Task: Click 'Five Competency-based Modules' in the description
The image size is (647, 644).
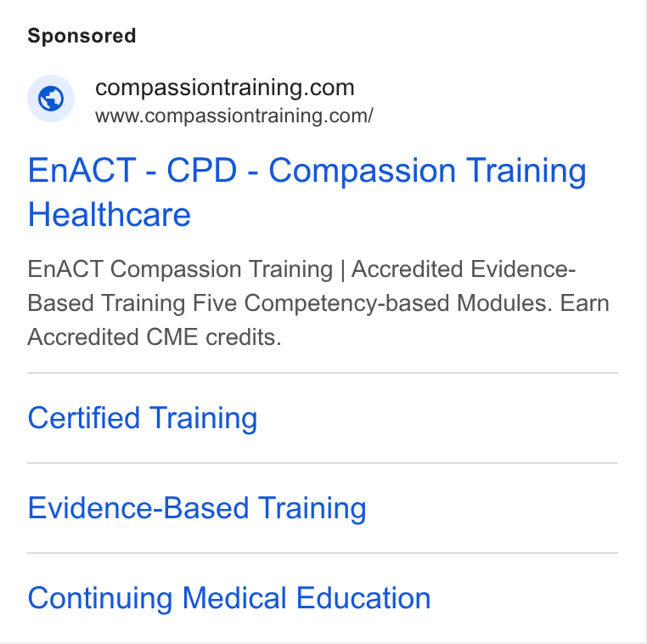Action: [x=373, y=303]
